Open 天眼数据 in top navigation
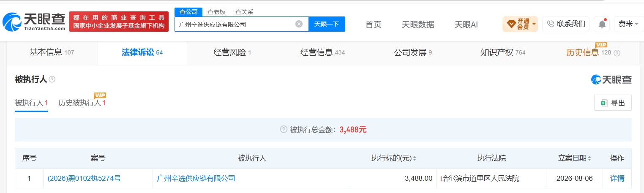Image resolution: width=644 pixels, height=193 pixels. [418, 24]
